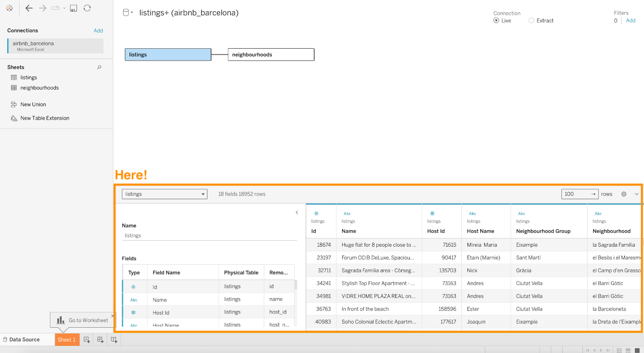Click the Abc type icon above Neighbourhood Group

click(522, 214)
